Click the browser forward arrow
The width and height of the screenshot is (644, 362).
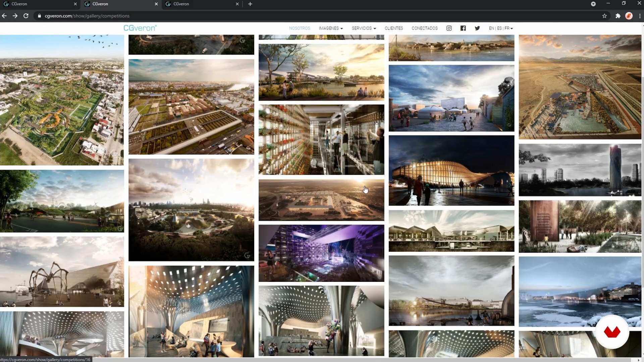15,16
